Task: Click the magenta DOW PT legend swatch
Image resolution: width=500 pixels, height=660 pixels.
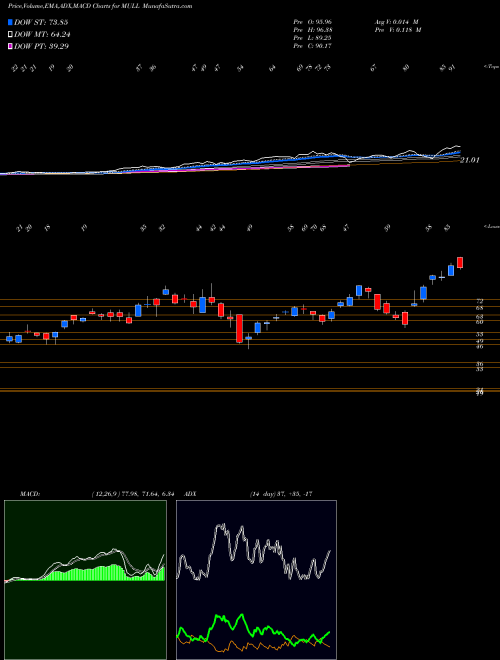Action: point(11,46)
